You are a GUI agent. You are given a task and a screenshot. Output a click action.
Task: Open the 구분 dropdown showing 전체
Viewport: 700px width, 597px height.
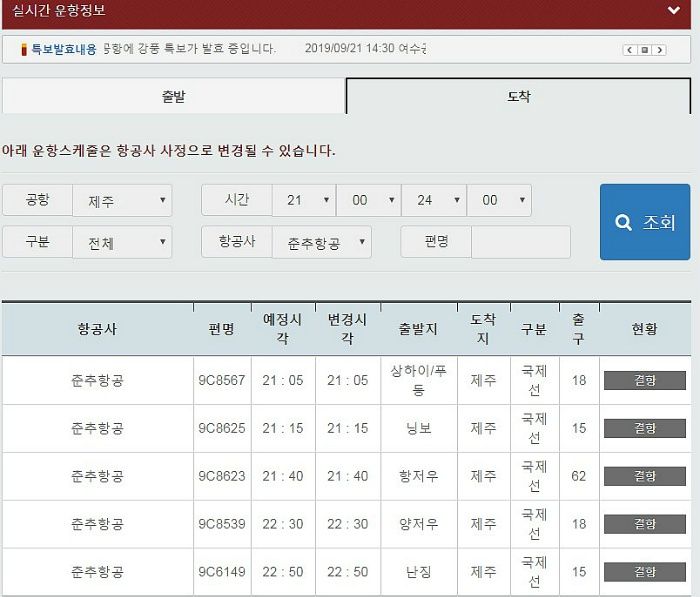click(x=122, y=242)
